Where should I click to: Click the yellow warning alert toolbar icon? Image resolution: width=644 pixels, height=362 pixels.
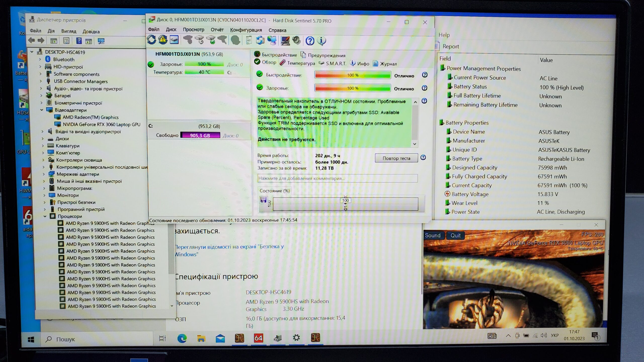163,40
